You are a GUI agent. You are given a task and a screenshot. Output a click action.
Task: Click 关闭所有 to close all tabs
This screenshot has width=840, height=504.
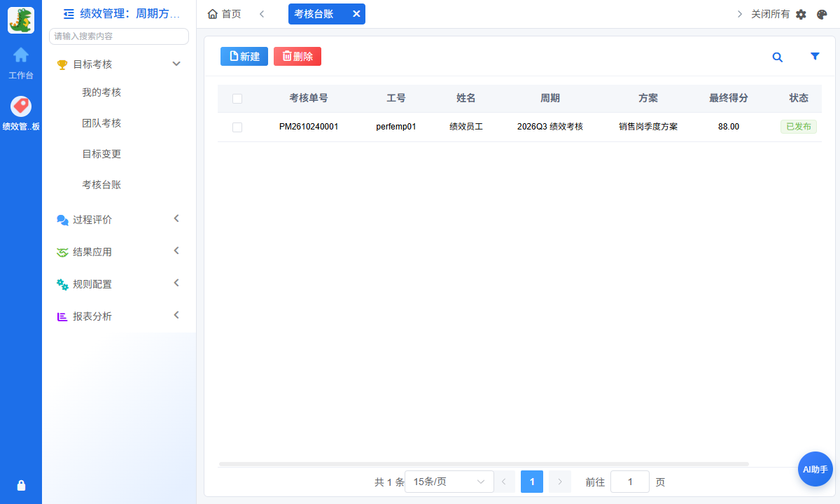[x=770, y=14]
